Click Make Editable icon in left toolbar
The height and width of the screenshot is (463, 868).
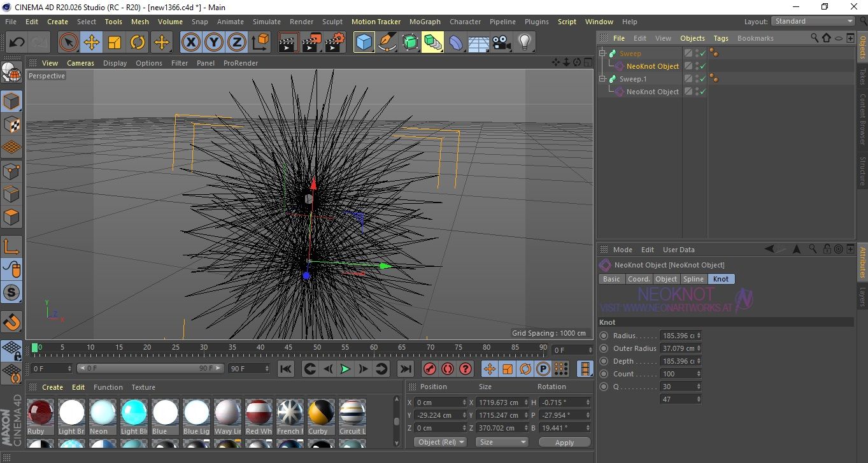tap(11, 72)
